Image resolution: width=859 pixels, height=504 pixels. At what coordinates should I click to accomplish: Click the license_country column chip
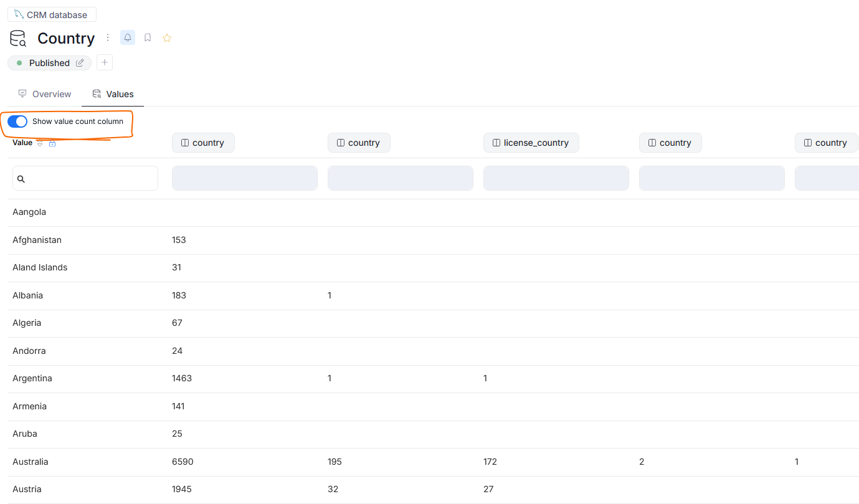531,143
